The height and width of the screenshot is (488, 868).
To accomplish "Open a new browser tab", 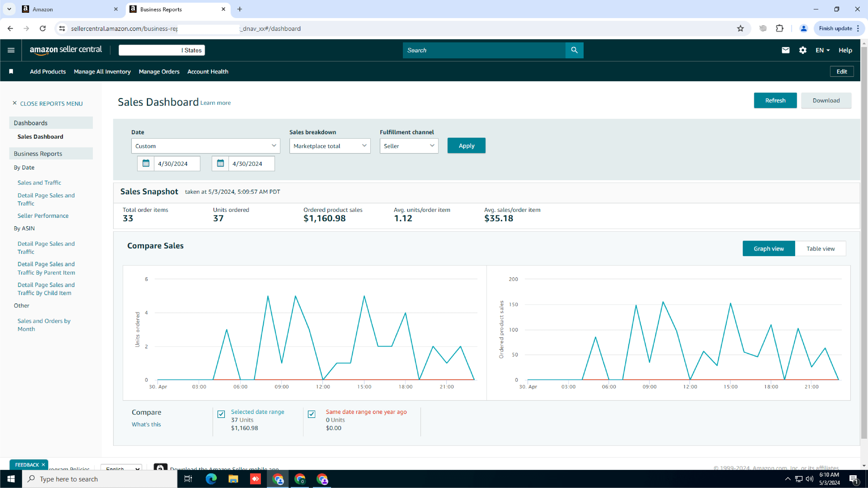I will (x=239, y=9).
